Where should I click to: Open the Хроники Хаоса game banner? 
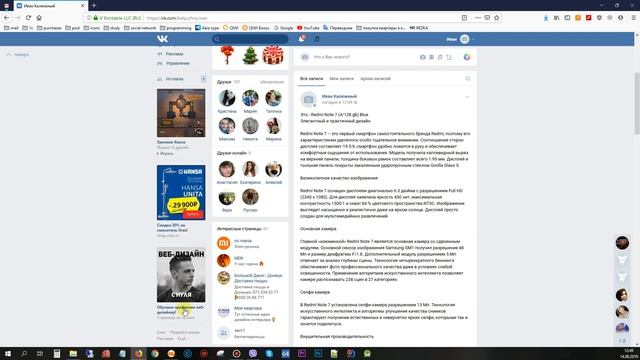(x=181, y=113)
